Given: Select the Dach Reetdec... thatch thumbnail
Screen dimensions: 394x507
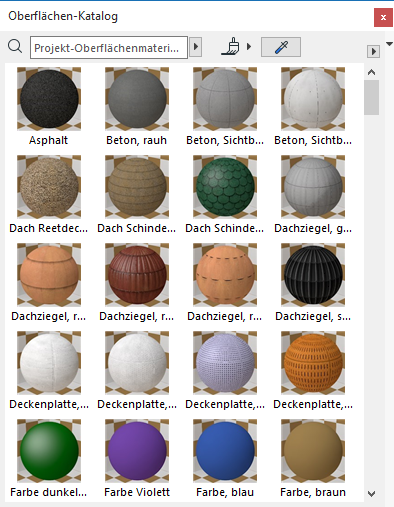Looking at the screenshot, I should [x=49, y=187].
